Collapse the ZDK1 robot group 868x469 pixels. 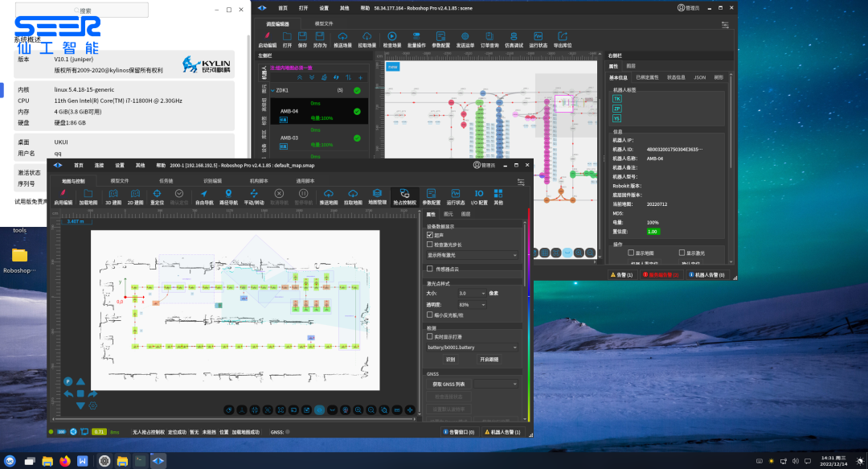[x=273, y=90]
